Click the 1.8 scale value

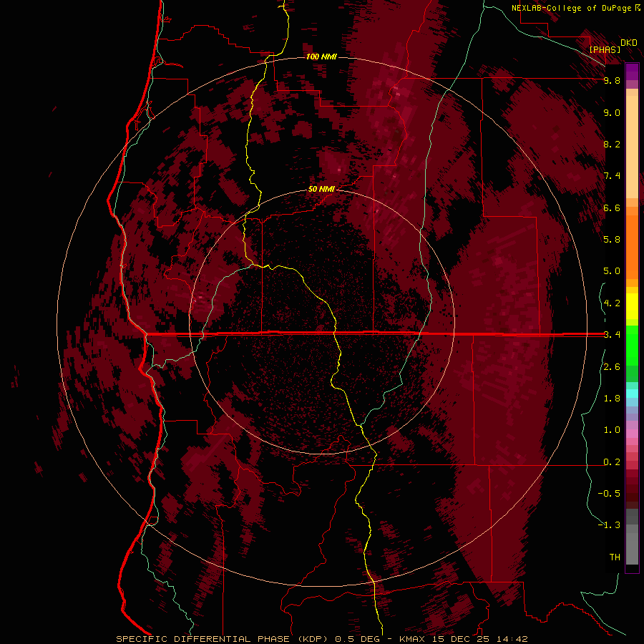click(x=612, y=399)
